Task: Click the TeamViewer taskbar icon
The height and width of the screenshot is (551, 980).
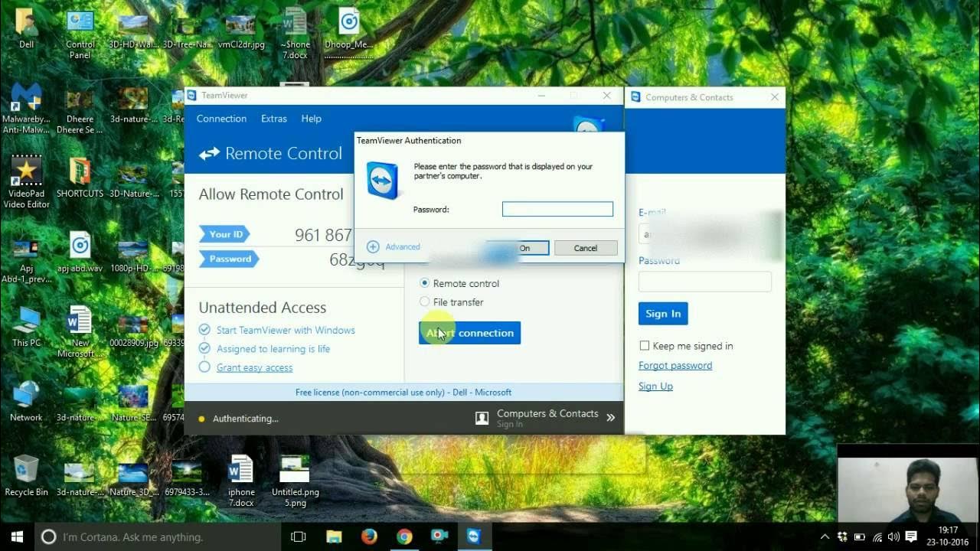Action: tap(474, 537)
